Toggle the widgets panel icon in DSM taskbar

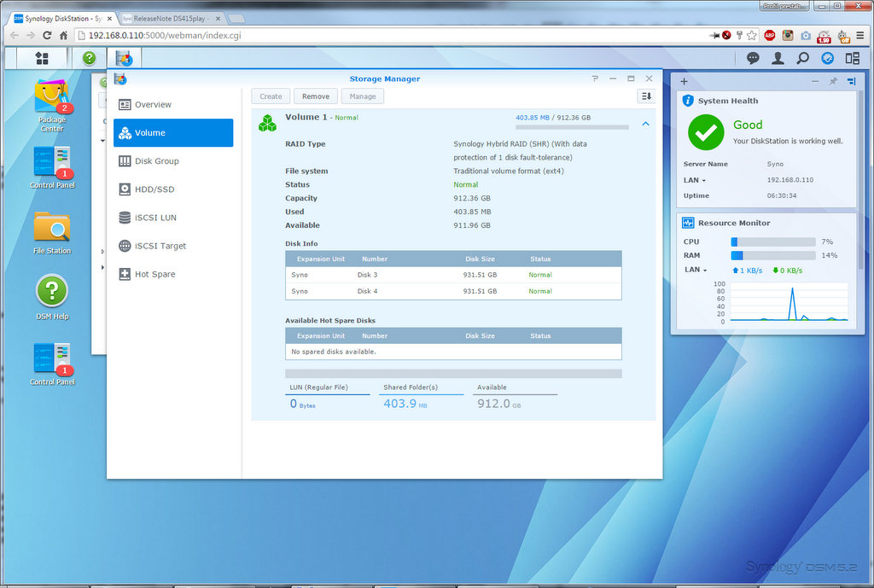point(853,58)
